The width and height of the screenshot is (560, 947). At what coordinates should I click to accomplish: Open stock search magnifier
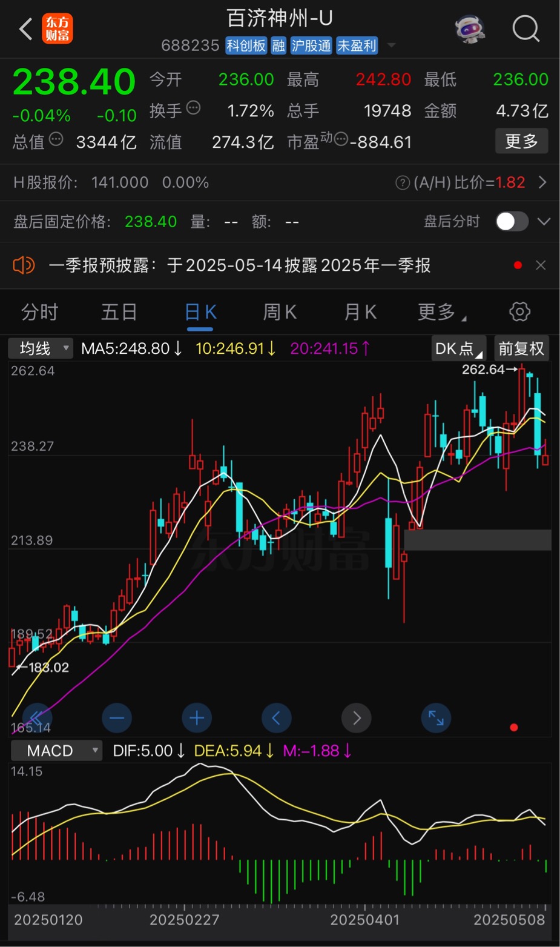[x=525, y=28]
